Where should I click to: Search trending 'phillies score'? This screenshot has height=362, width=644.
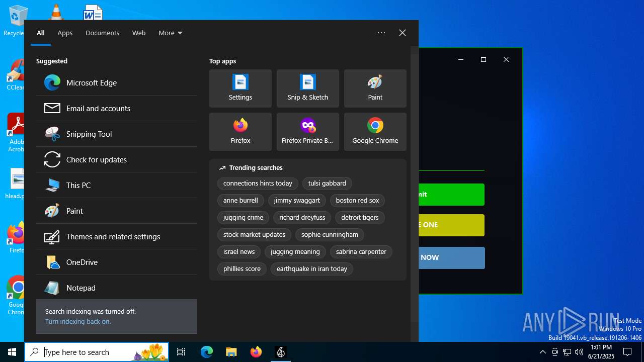242,269
